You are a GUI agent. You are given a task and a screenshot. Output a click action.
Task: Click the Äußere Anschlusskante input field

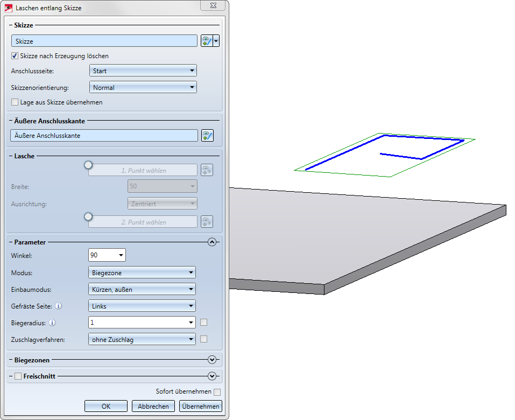[x=104, y=135]
